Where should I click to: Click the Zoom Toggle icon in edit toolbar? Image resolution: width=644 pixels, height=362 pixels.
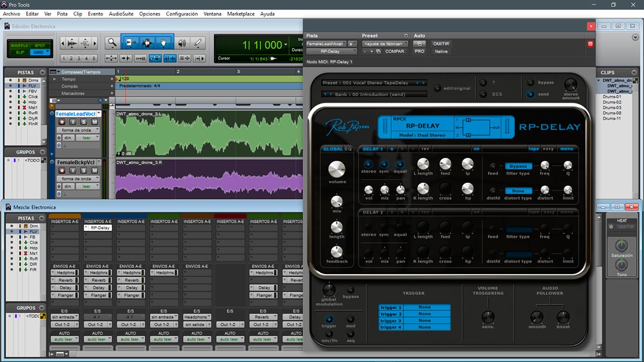point(112,58)
